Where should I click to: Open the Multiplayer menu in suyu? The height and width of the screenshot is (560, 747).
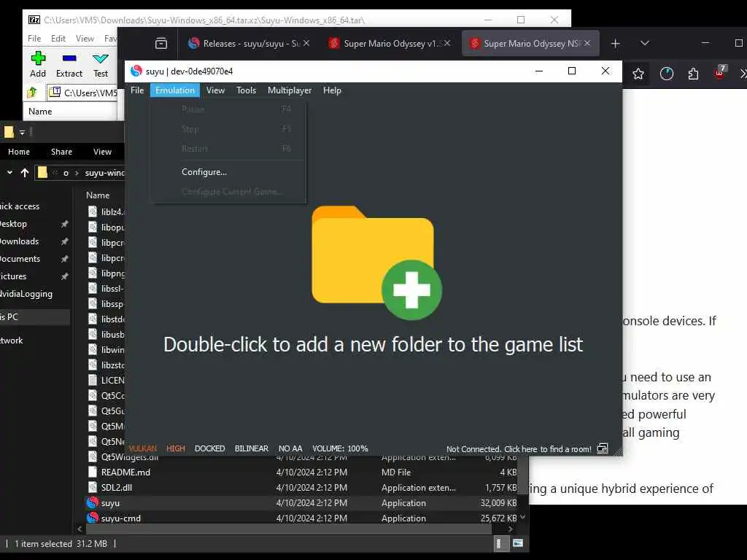click(x=289, y=90)
